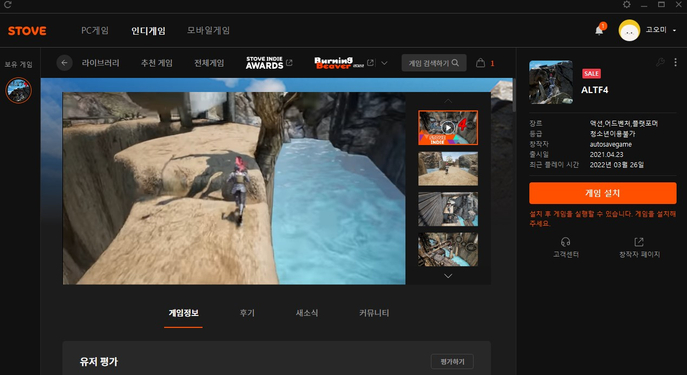Viewport: 687px width, 375px height.
Task: Open the shopping bag cart icon
Action: click(481, 63)
